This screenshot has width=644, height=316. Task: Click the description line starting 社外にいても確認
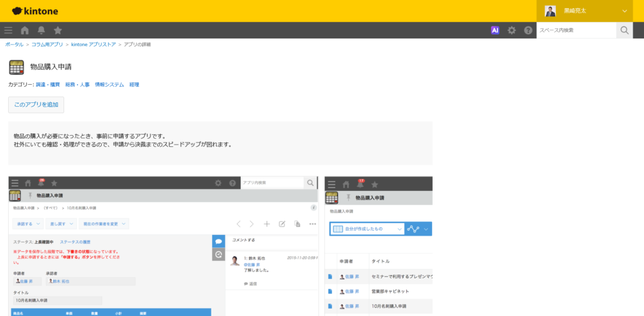coord(123,144)
